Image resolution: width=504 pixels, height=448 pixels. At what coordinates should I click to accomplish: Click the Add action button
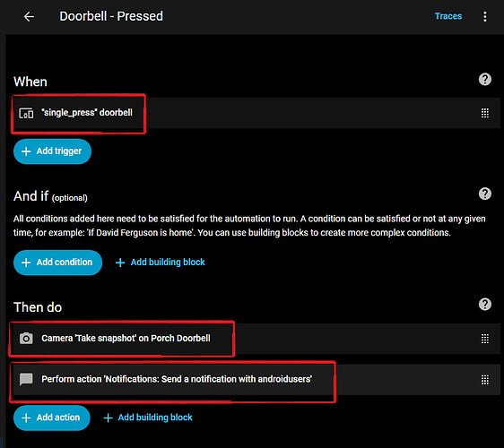[x=52, y=418]
